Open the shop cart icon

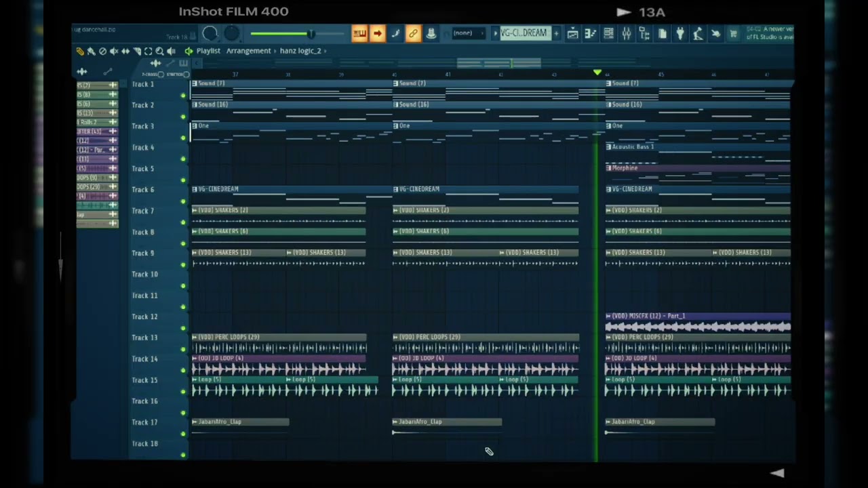tap(733, 33)
